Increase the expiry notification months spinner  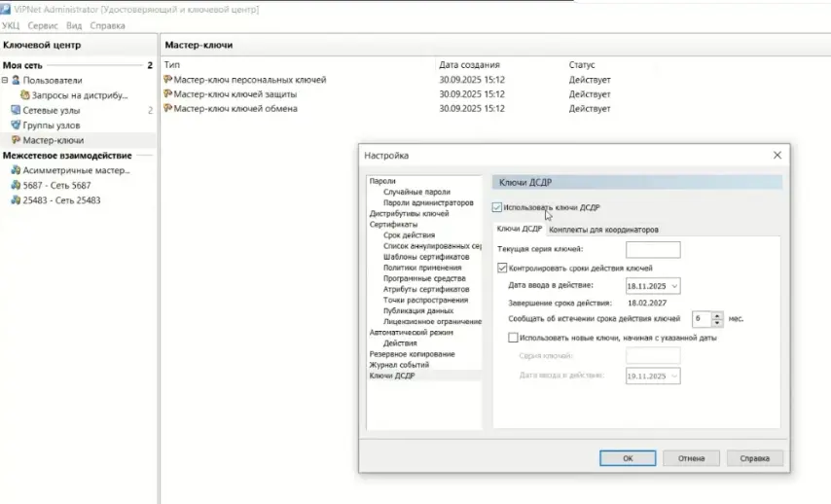click(717, 314)
